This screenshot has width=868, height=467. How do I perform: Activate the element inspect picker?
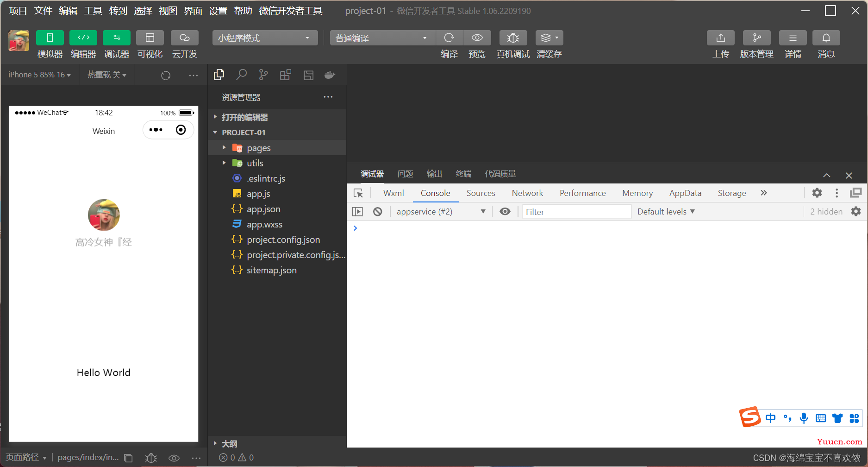(x=358, y=193)
